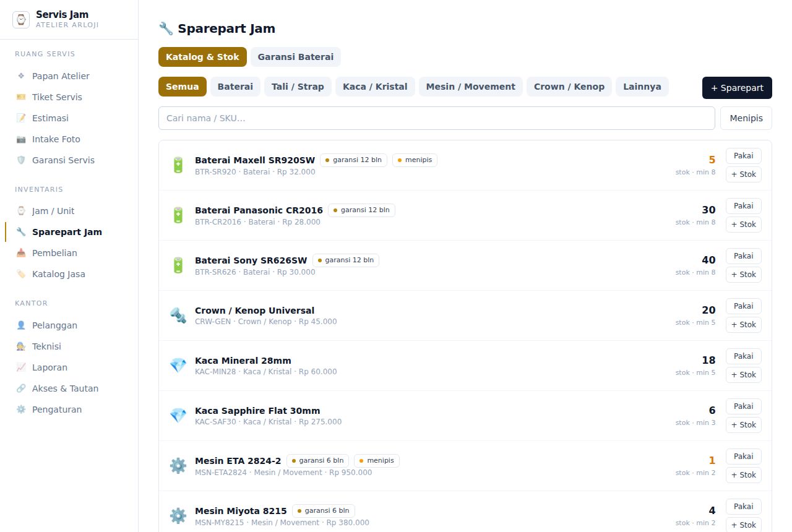Filter list by Mesin / Movement chip
The width and height of the screenshot is (792, 532).
pyautogui.click(x=471, y=87)
